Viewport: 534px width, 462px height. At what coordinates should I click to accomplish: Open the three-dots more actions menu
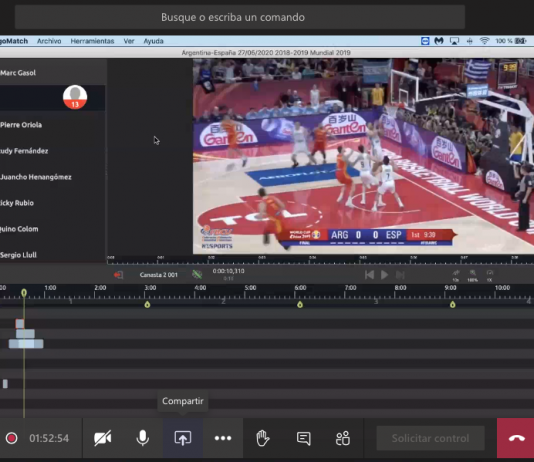[223, 438]
